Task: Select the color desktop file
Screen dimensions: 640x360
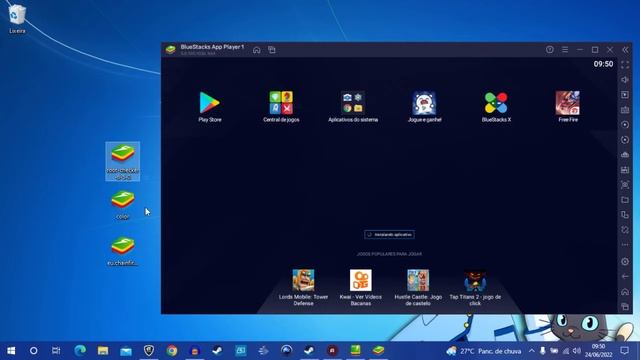Action: coord(122,205)
